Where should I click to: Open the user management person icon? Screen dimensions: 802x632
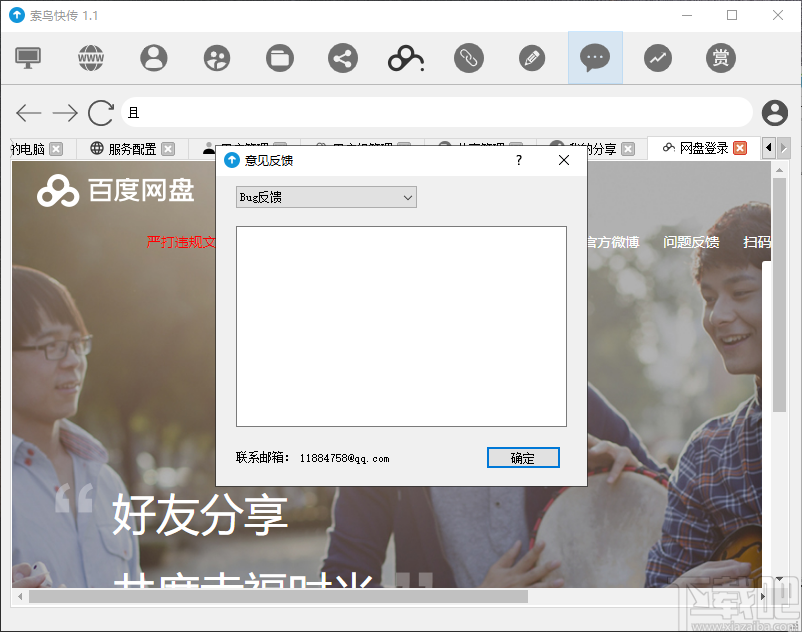point(154,58)
